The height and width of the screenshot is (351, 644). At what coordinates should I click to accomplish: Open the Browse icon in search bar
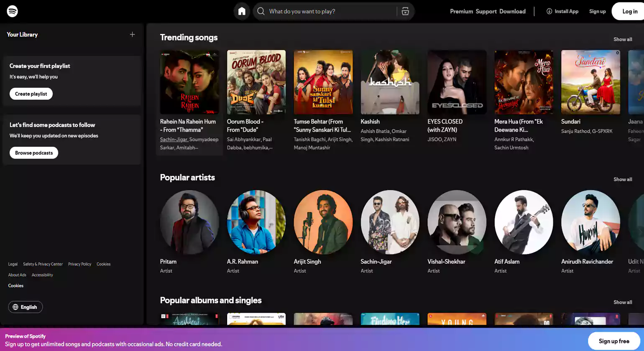405,11
